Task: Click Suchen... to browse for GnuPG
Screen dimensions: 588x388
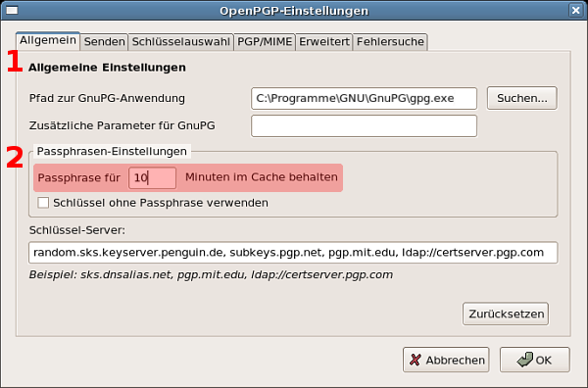Action: click(522, 98)
